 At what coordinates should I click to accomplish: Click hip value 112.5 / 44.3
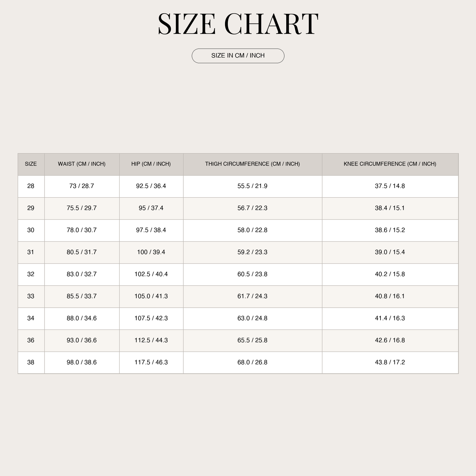click(x=151, y=340)
